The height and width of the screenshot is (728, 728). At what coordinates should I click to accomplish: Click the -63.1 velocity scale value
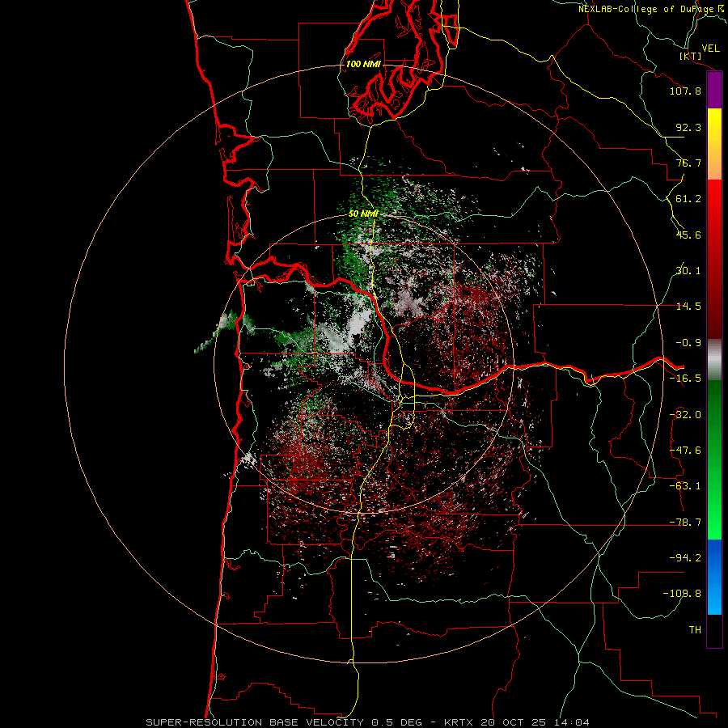click(685, 486)
